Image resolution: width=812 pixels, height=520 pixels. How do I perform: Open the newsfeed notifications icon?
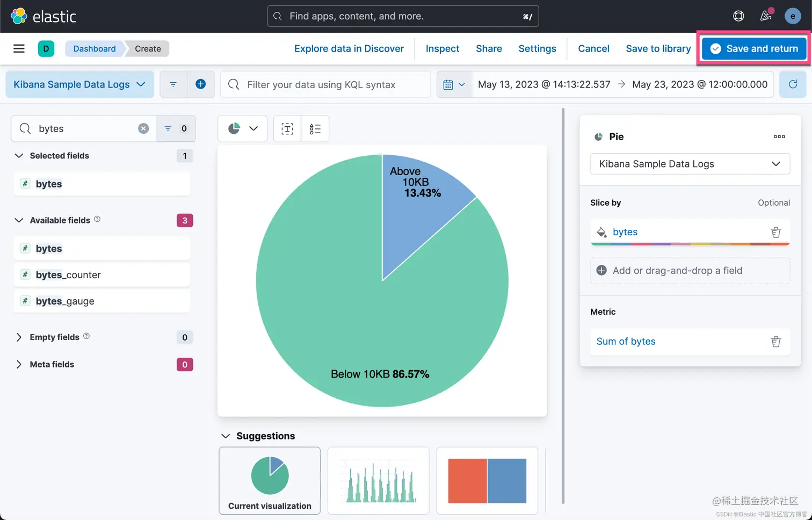pos(766,16)
